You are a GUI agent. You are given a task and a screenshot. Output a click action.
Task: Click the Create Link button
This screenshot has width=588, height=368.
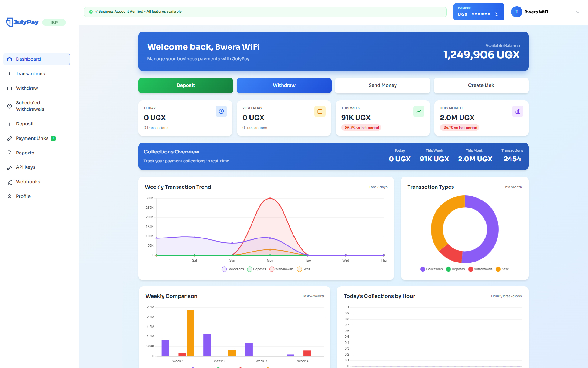pyautogui.click(x=481, y=86)
